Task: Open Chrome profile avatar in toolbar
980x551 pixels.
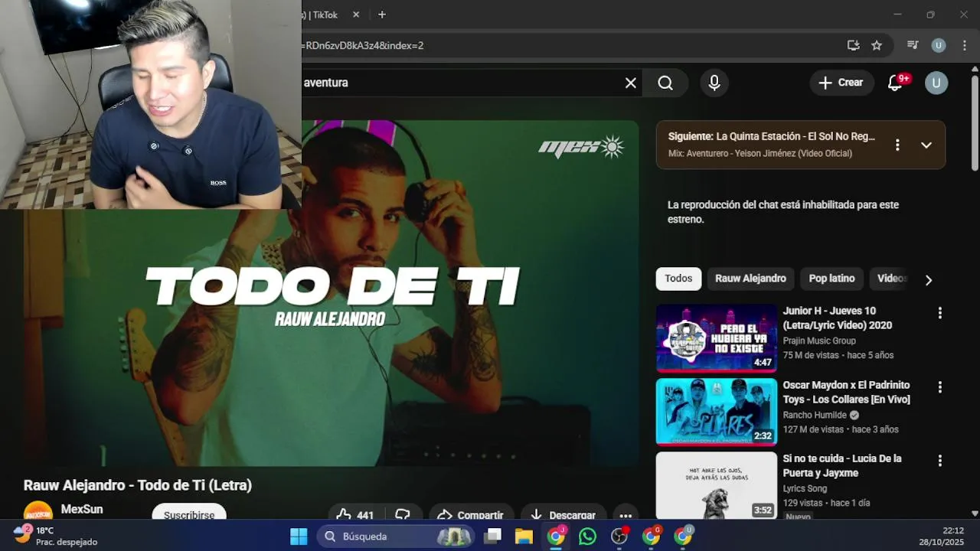Action: click(938, 45)
